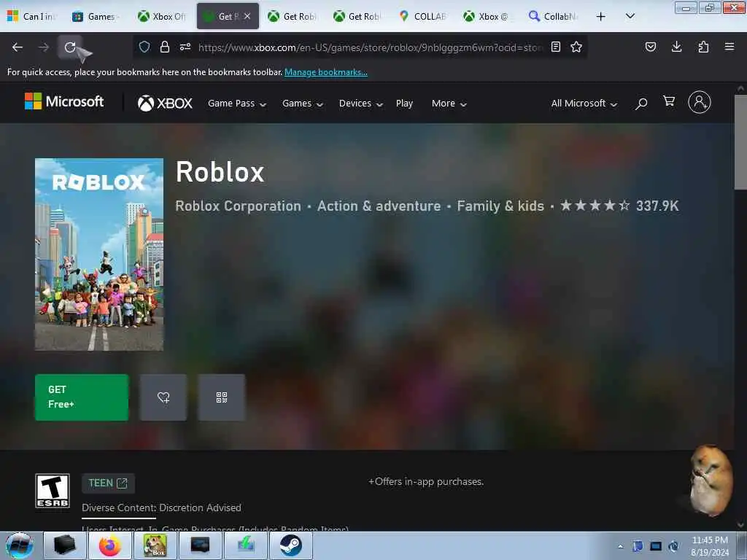Open the shopping cart icon
The image size is (747, 560).
coord(669,101)
